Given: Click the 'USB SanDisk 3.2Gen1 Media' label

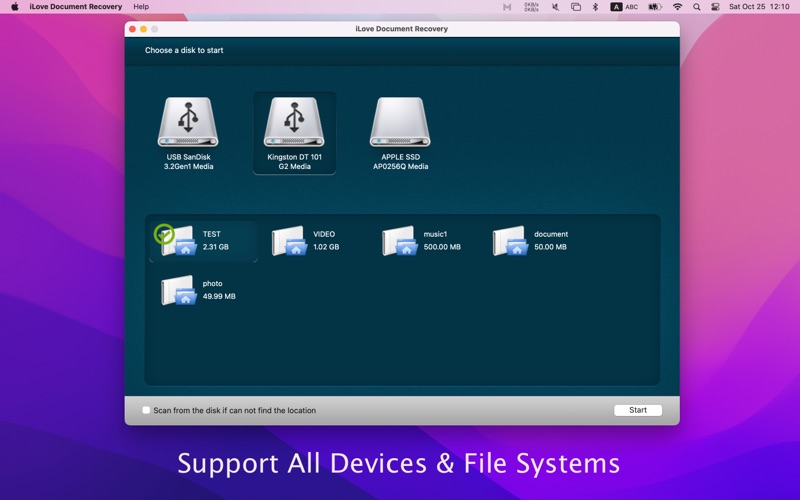Looking at the screenshot, I should tap(188, 162).
